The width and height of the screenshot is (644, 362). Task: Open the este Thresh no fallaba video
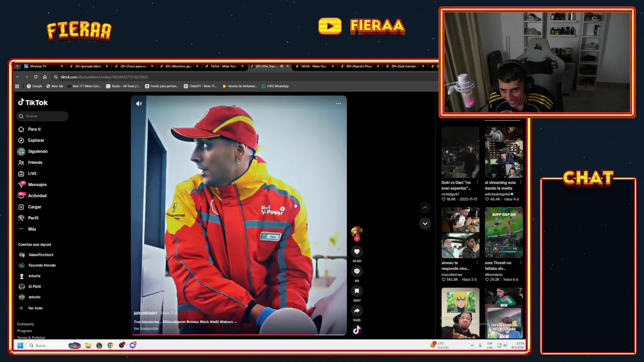pyautogui.click(x=504, y=233)
